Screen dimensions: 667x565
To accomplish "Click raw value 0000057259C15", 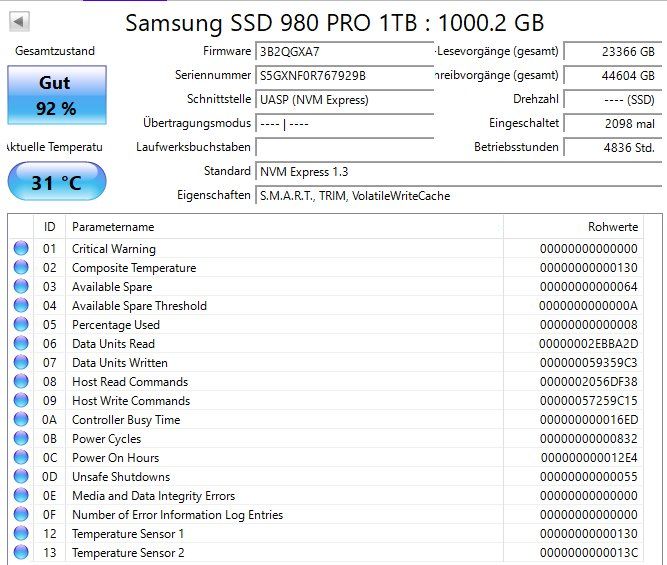I will click(589, 401).
